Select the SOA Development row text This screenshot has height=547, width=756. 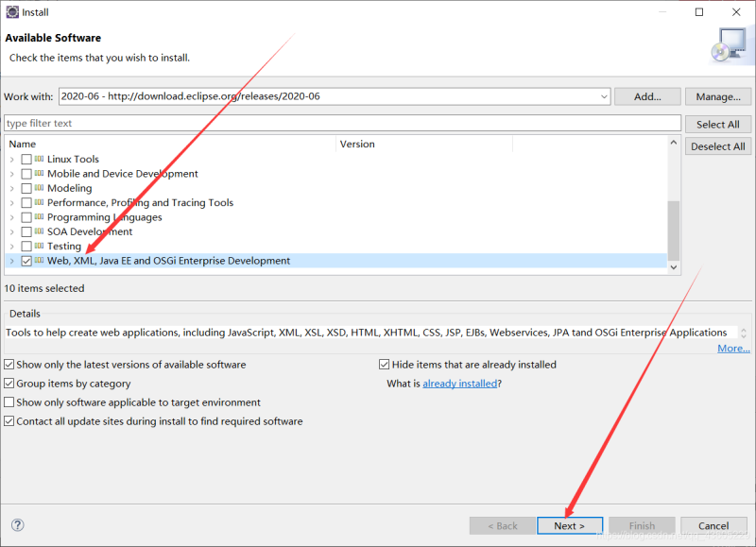[90, 231]
